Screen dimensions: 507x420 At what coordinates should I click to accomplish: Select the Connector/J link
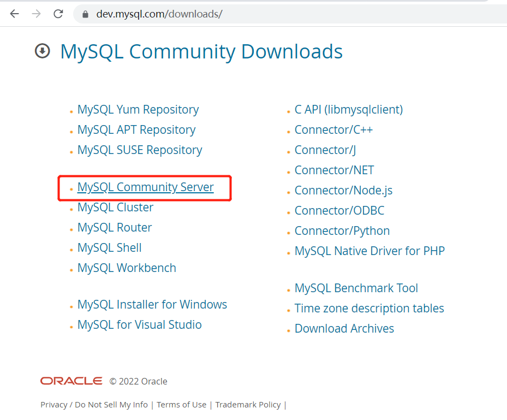coord(325,150)
